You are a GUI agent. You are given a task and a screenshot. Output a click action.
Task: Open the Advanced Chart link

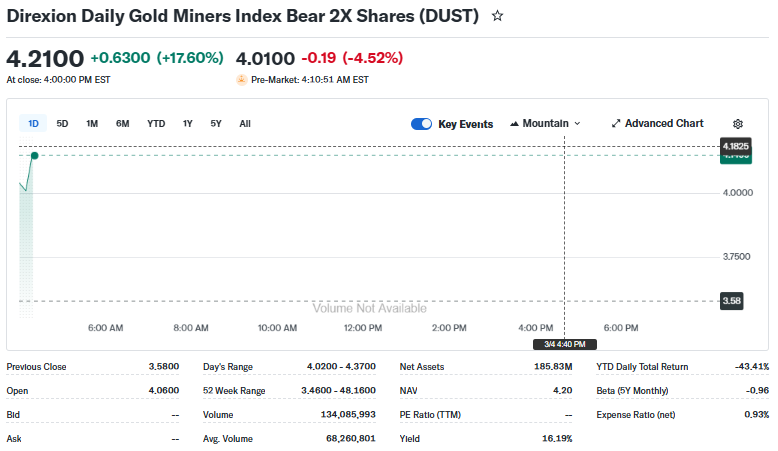pyautogui.click(x=664, y=124)
